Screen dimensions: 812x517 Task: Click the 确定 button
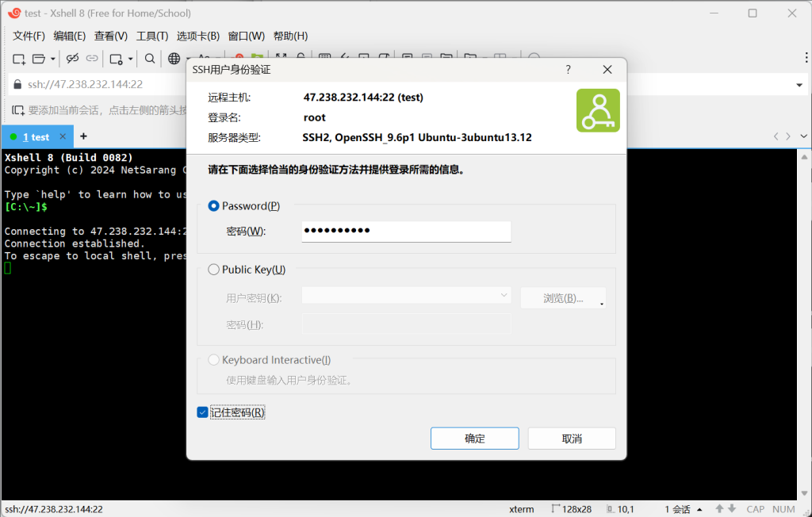pos(475,438)
